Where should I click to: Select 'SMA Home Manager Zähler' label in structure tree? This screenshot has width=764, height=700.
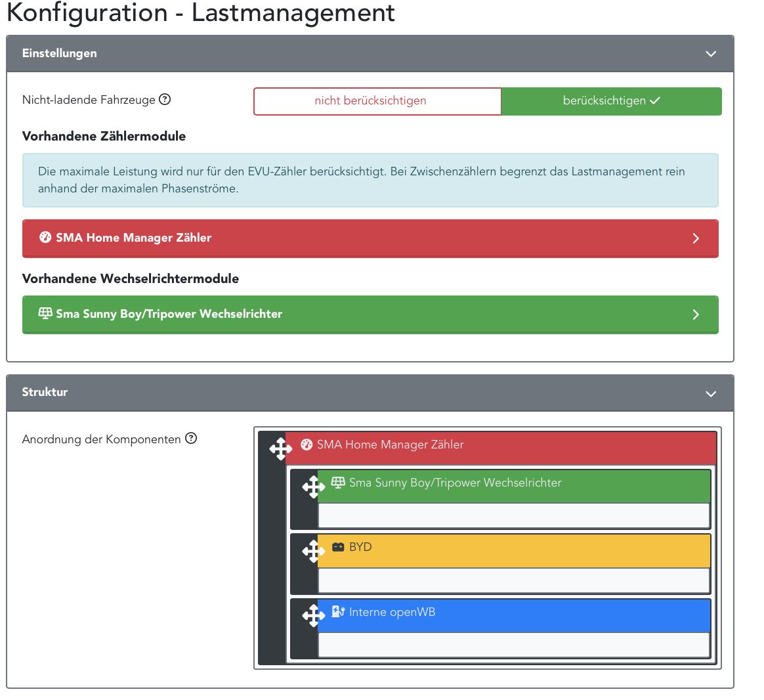[391, 445]
